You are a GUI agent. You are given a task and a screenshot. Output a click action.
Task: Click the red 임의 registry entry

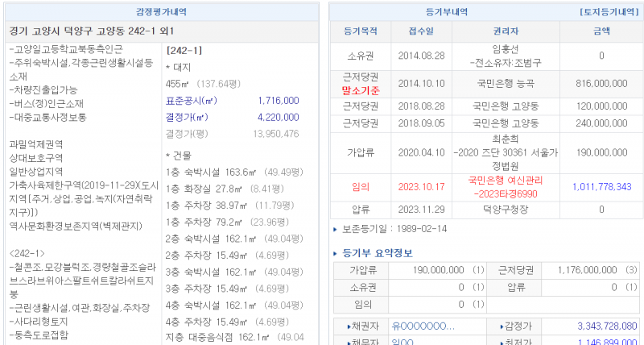point(360,186)
